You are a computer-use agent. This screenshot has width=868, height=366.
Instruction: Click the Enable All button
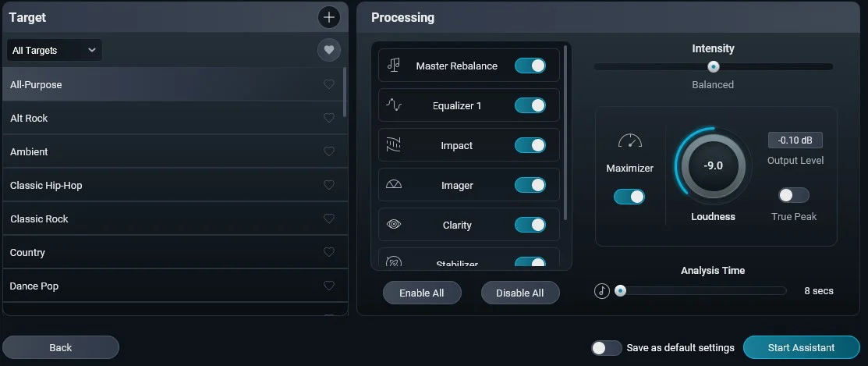pos(422,293)
